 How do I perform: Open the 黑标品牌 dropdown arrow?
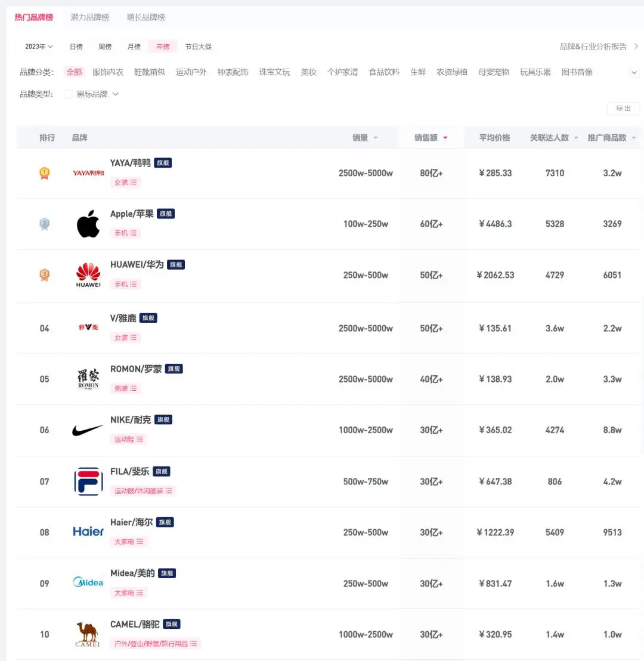[x=116, y=94]
